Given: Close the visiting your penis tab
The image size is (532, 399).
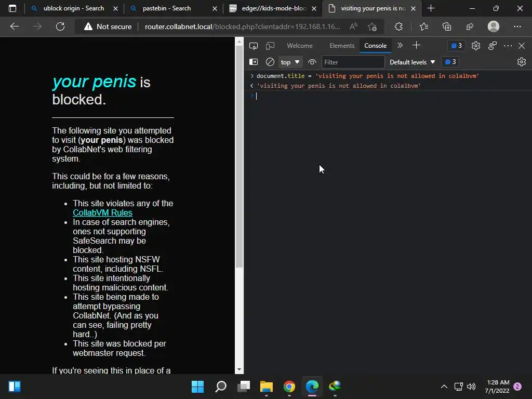Looking at the screenshot, I should click(x=413, y=8).
